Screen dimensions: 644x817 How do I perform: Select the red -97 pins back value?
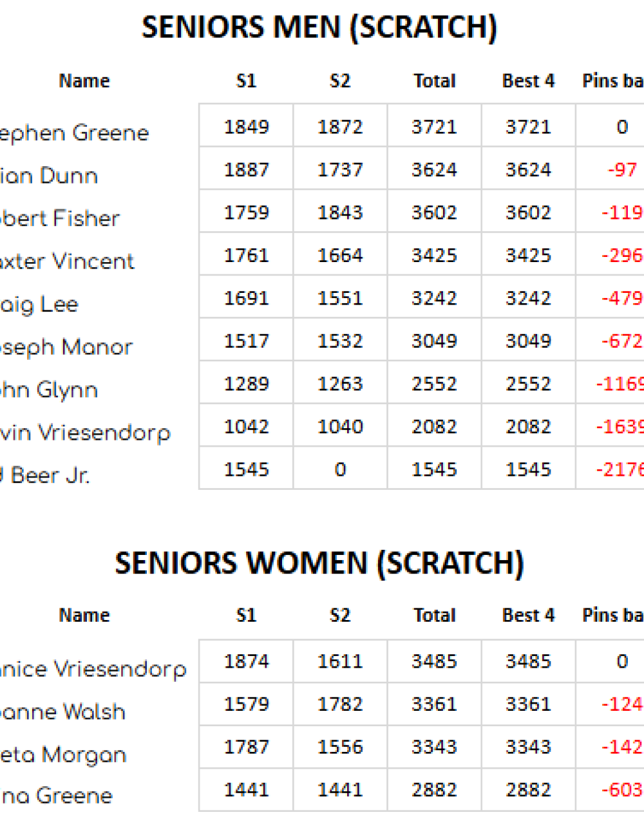tap(621, 170)
